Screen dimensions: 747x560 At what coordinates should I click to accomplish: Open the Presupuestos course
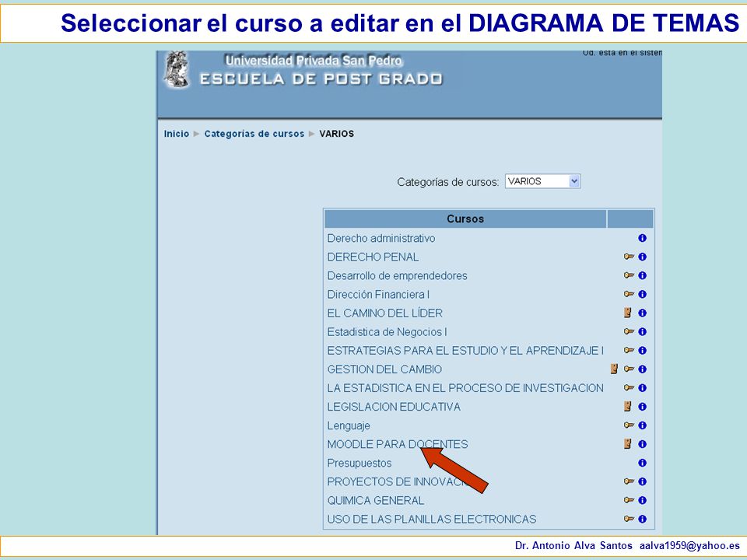tap(359, 463)
